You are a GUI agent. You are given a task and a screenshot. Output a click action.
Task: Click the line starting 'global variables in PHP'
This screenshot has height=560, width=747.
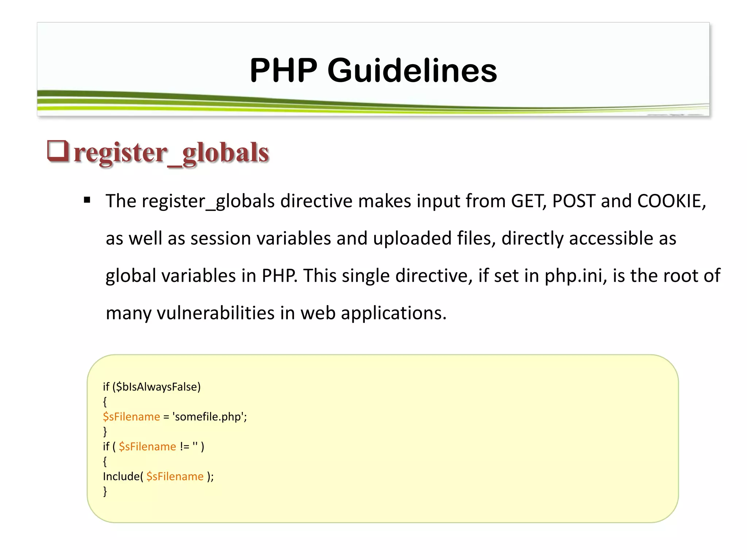tap(413, 276)
